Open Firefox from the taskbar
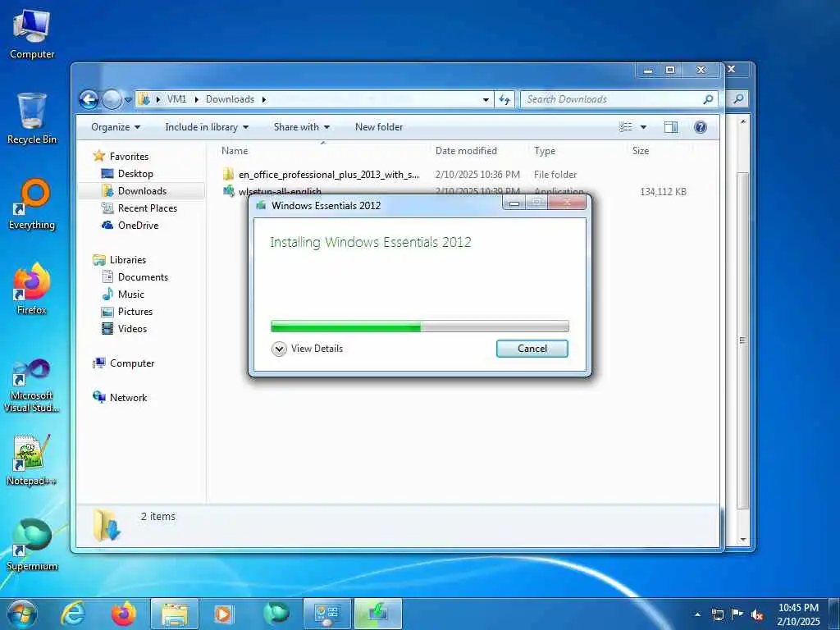840x630 pixels. click(124, 614)
